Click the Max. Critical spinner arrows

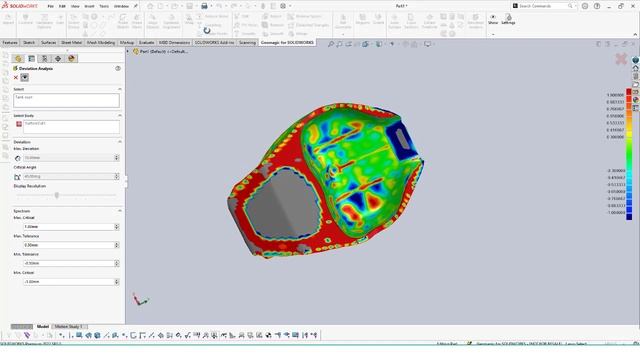pyautogui.click(x=117, y=227)
